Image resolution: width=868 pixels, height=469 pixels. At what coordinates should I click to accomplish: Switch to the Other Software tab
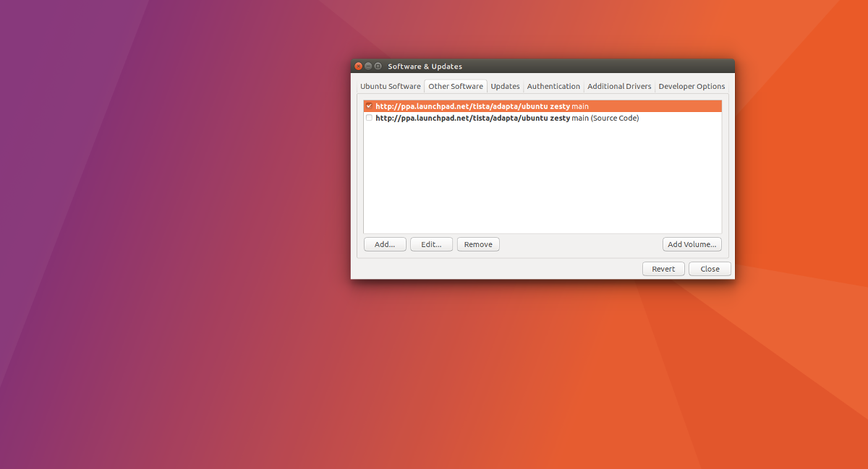(x=456, y=86)
